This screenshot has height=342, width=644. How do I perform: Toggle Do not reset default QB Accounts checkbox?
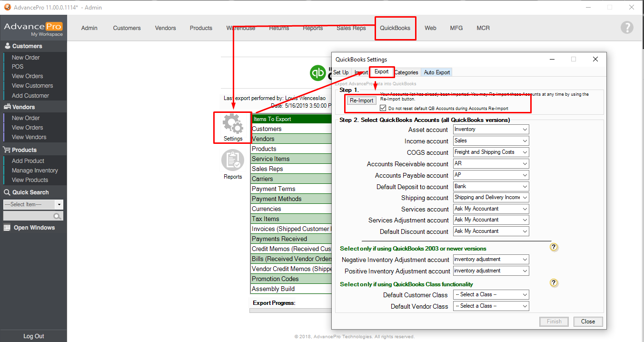[383, 109]
